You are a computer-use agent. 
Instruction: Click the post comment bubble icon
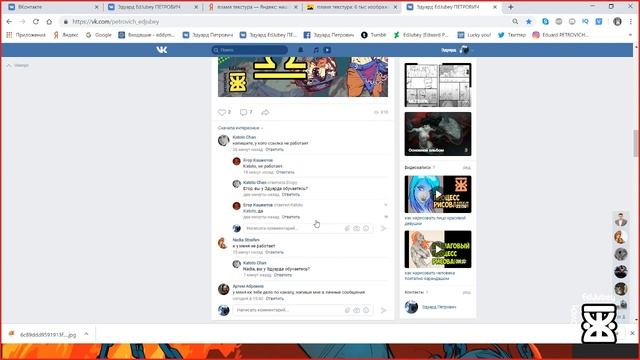point(243,112)
